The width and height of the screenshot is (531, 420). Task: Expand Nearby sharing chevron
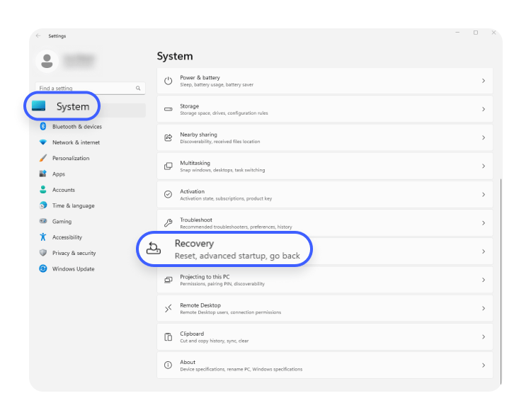(x=484, y=137)
